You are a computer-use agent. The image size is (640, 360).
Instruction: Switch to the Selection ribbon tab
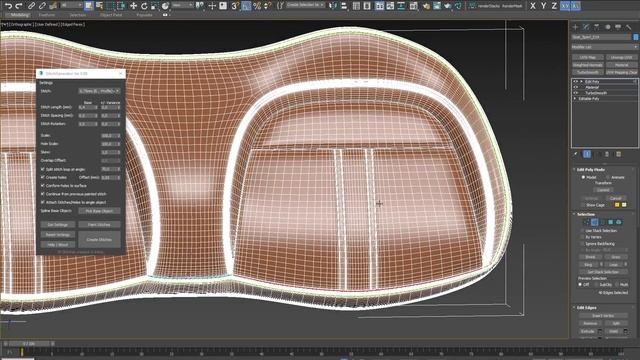pos(78,15)
